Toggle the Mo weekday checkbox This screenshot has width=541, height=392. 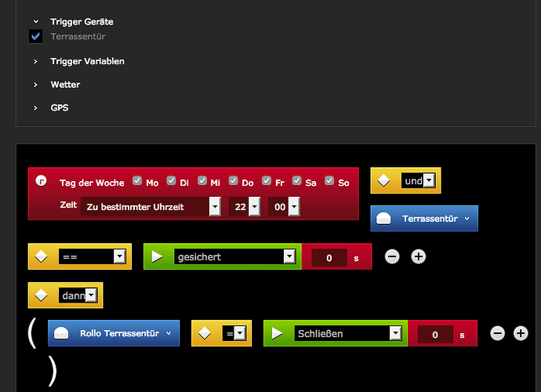[x=137, y=180]
